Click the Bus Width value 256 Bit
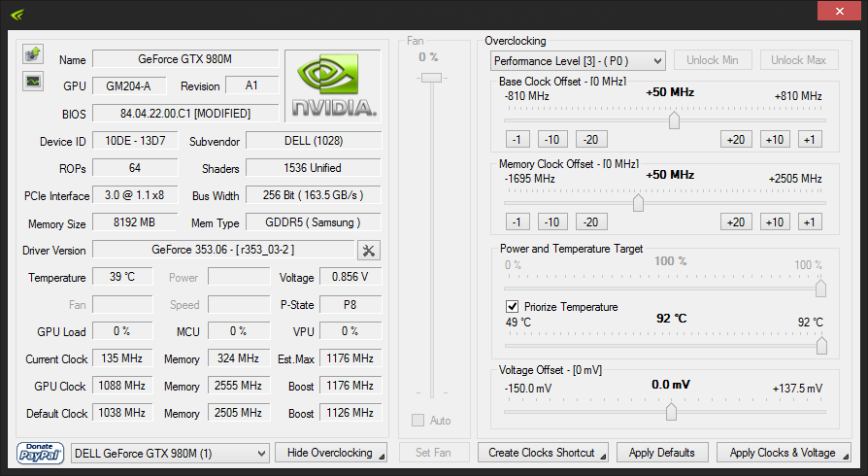The image size is (868, 476). coord(314,195)
